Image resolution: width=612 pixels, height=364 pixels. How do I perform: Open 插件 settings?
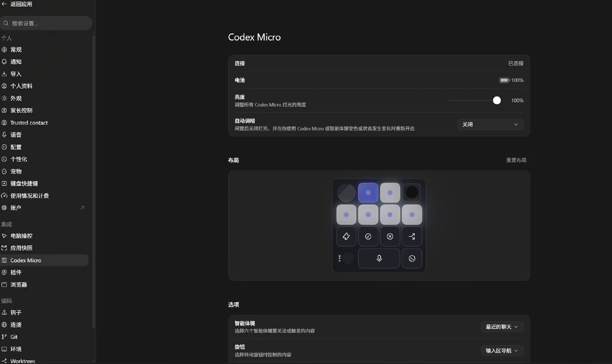44,272
